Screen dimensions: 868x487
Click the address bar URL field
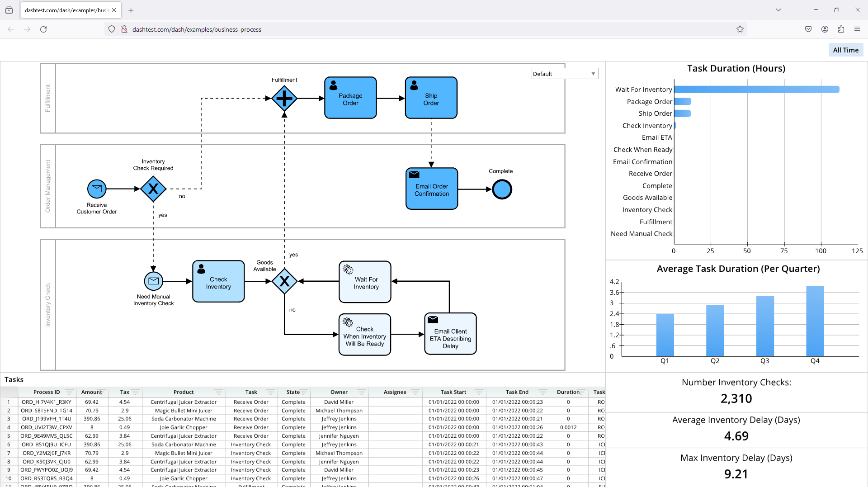pyautogui.click(x=425, y=29)
